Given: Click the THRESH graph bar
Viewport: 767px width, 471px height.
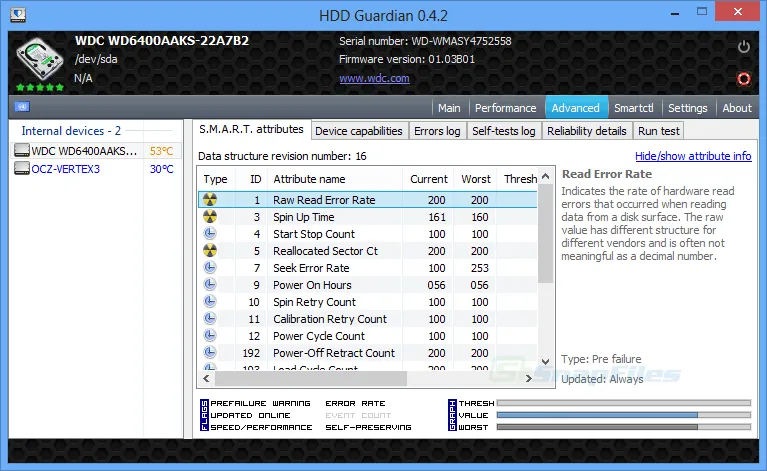Looking at the screenshot, I should (x=624, y=403).
